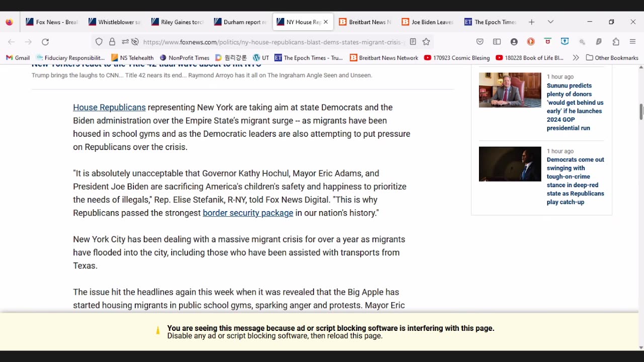Open the NS Telehealth bookmark
The height and width of the screenshot is (362, 644).
click(132, 58)
